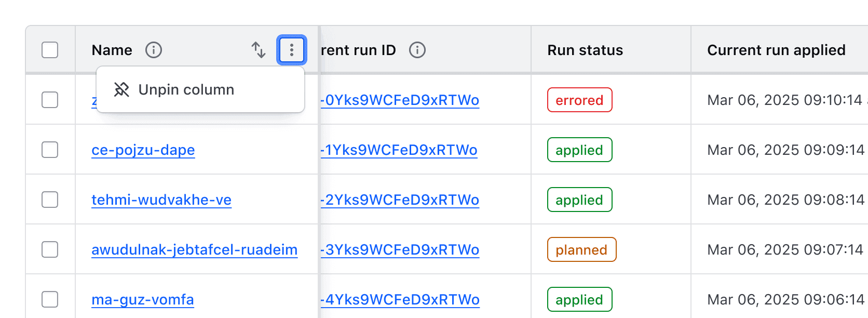Check the first row's checkbox
The width and height of the screenshot is (868, 318).
pos(50,100)
